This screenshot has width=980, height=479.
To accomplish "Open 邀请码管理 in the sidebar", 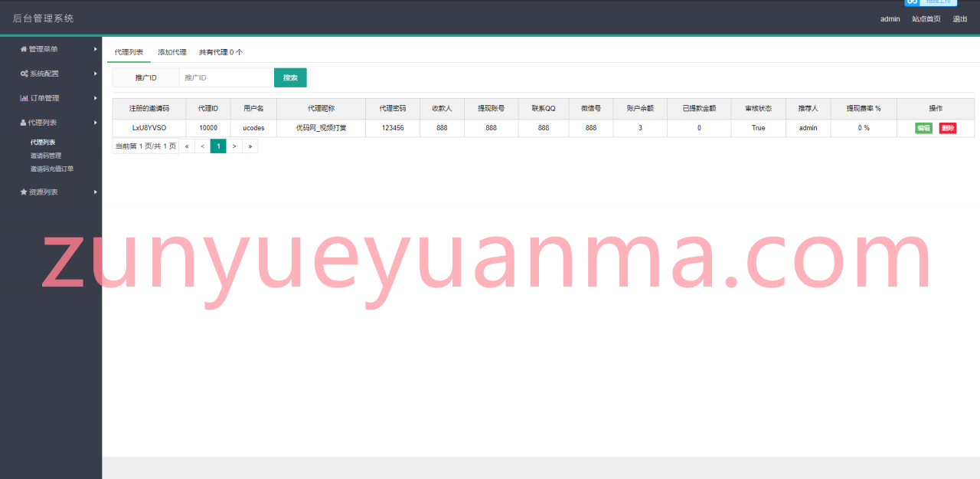I will [x=46, y=156].
